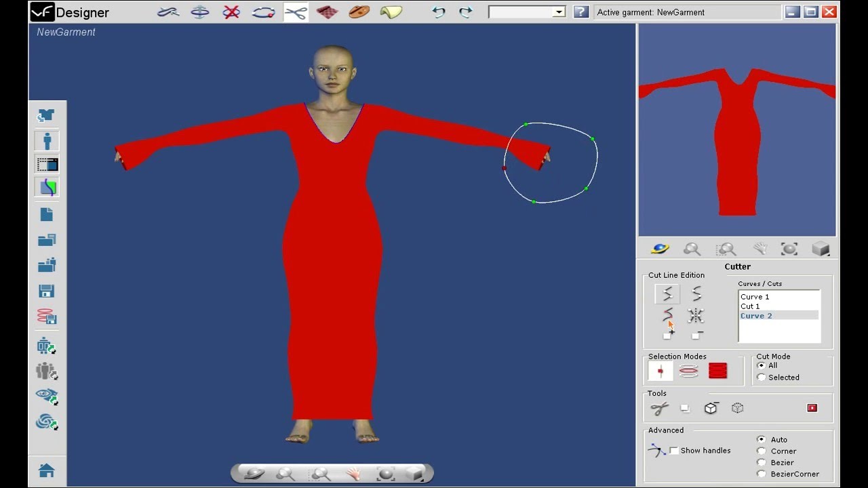Select the Cutter scissors tool in the top toolbar
This screenshot has width=868, height=488.
point(295,12)
